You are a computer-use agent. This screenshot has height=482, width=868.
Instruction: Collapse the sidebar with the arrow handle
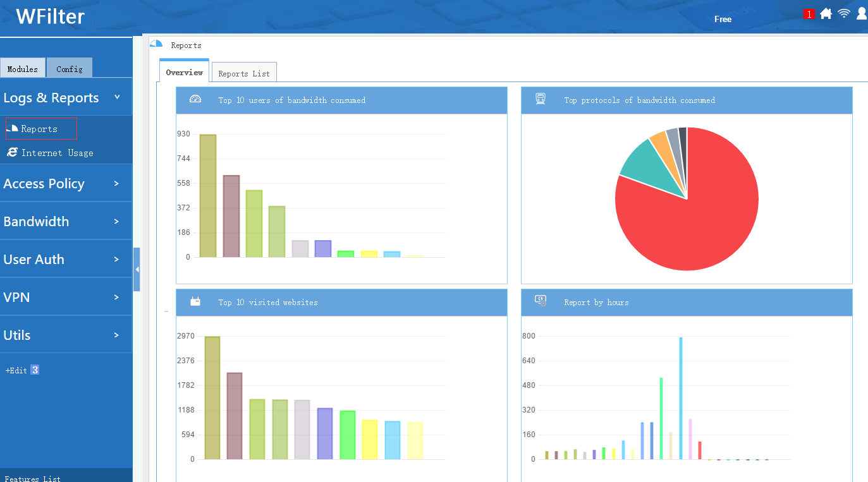coord(137,269)
